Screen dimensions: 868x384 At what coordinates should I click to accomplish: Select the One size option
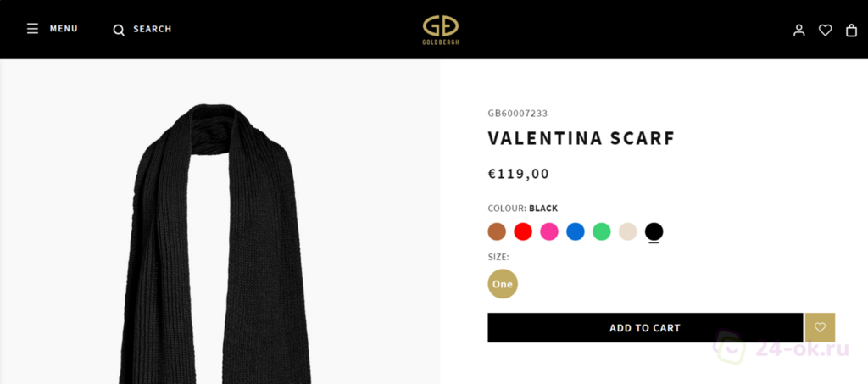pyautogui.click(x=503, y=284)
